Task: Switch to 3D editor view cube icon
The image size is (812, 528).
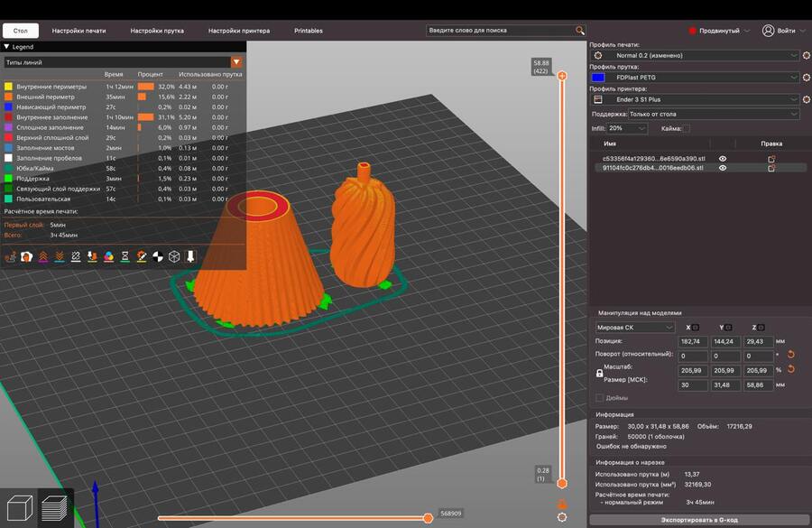Action: coord(19,507)
